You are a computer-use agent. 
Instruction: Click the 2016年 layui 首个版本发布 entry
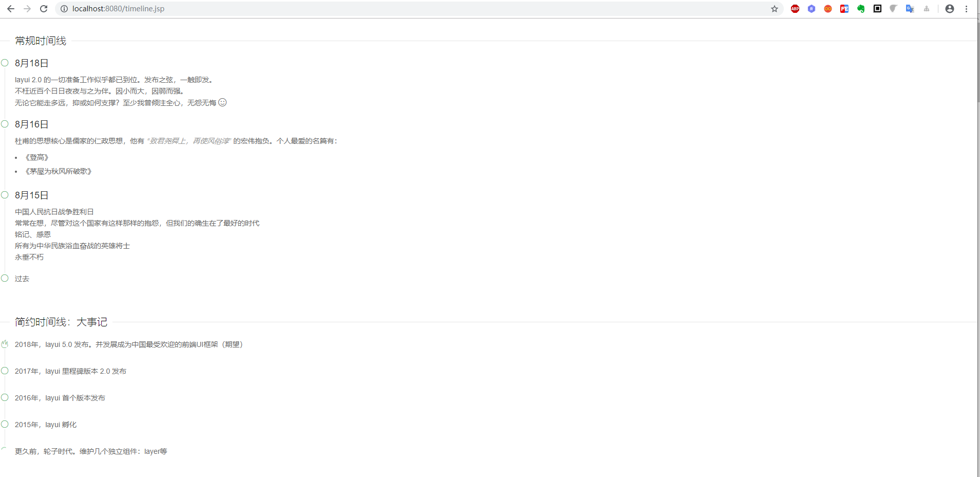60,398
